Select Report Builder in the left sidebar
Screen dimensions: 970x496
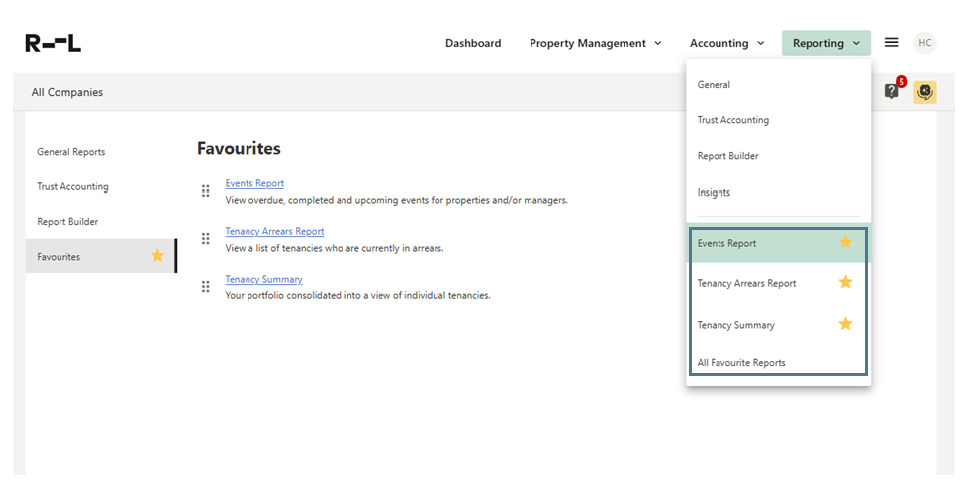pos(68,222)
